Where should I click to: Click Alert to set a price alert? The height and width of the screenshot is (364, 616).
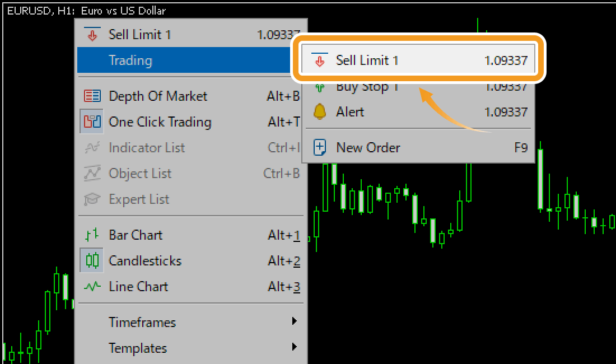coord(349,112)
